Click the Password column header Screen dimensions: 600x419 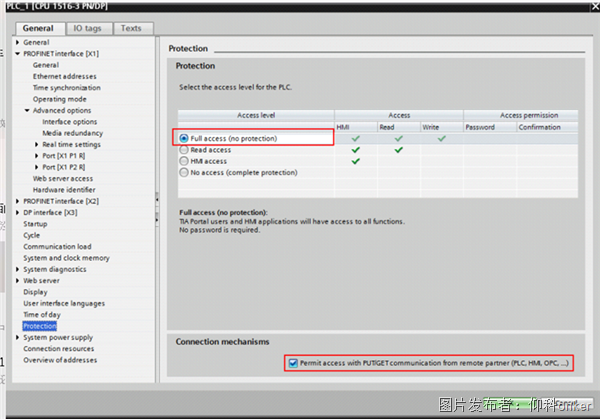tap(489, 127)
